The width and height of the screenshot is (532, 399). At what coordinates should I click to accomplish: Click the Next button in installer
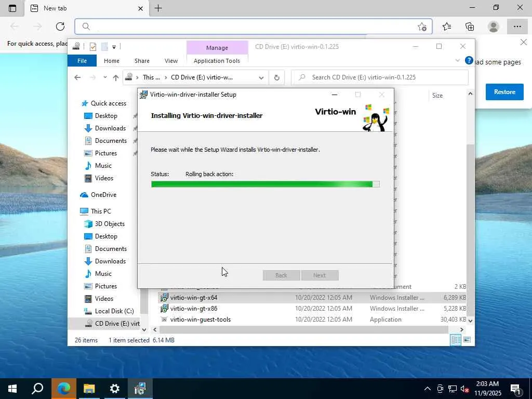click(x=320, y=275)
